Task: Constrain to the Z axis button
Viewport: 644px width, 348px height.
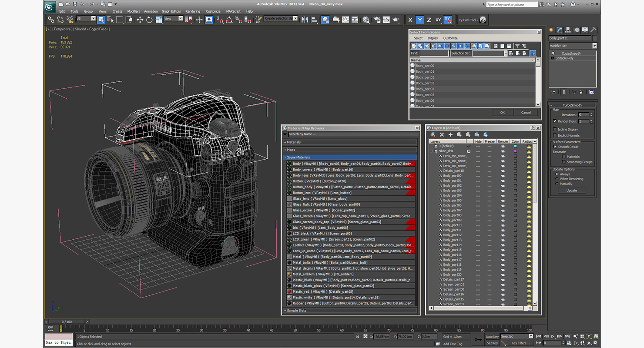Action: pos(429,20)
